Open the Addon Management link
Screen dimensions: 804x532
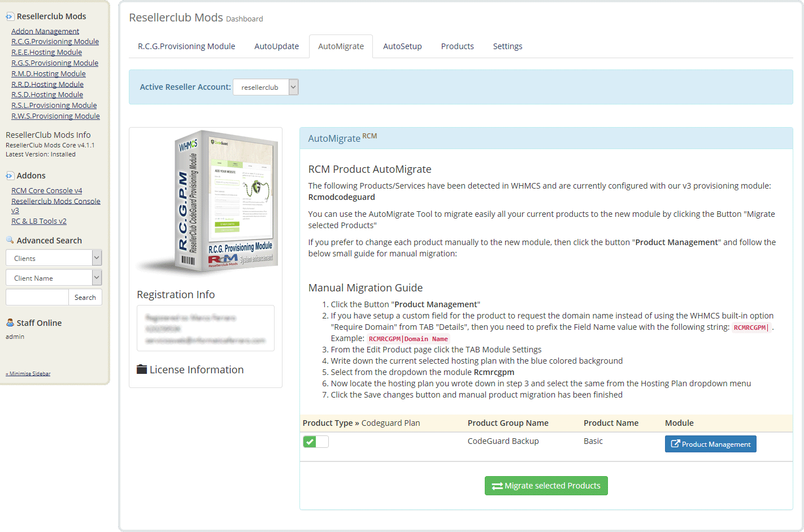[x=45, y=31]
